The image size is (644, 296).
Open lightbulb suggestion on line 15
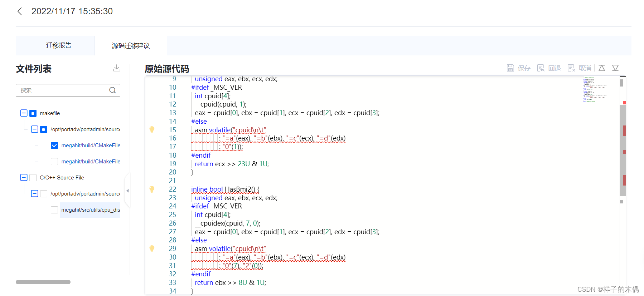(152, 130)
